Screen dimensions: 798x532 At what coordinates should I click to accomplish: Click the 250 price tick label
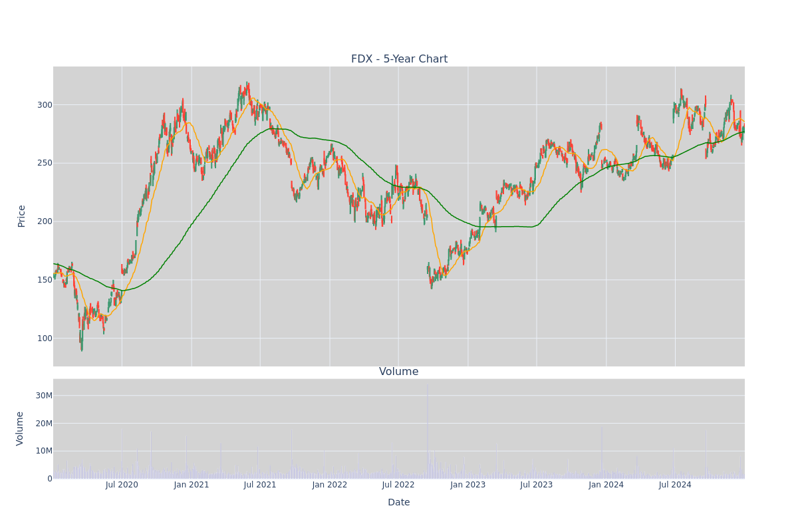click(44, 163)
